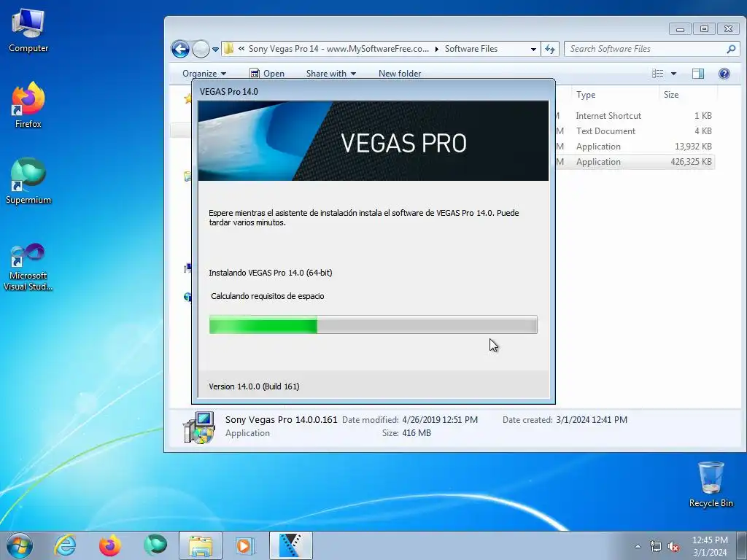
Task: Click the VEGAS Pro 14.0 installer title bar
Action: click(373, 91)
